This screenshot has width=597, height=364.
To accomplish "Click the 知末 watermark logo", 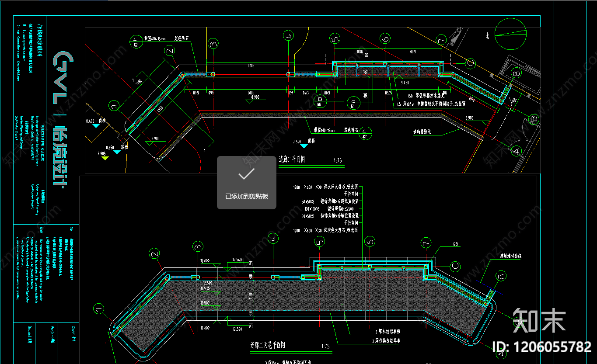I will pos(539,320).
